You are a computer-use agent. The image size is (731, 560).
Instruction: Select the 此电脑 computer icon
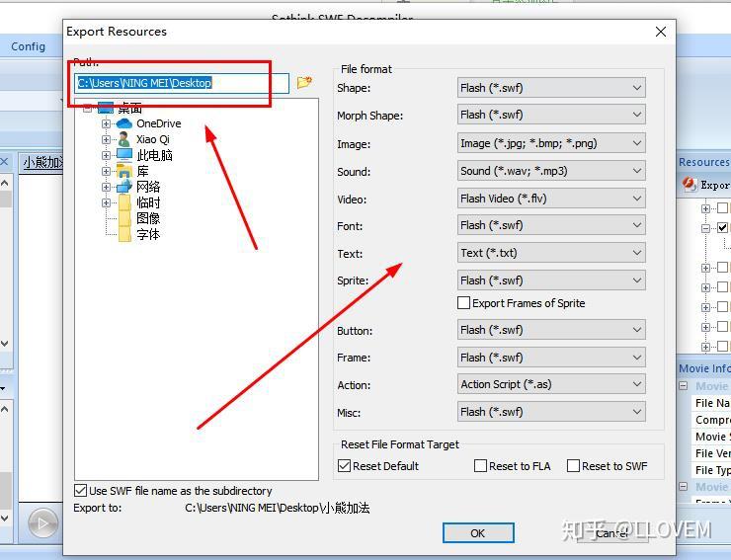pos(124,154)
